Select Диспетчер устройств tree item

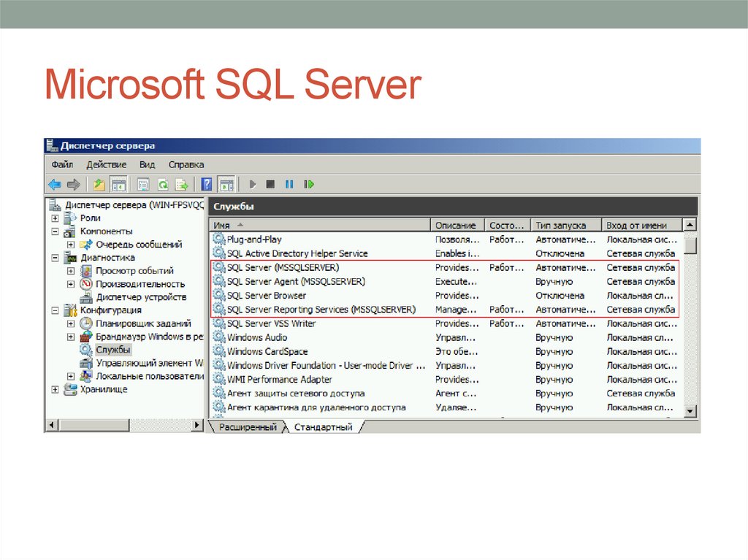(141, 297)
